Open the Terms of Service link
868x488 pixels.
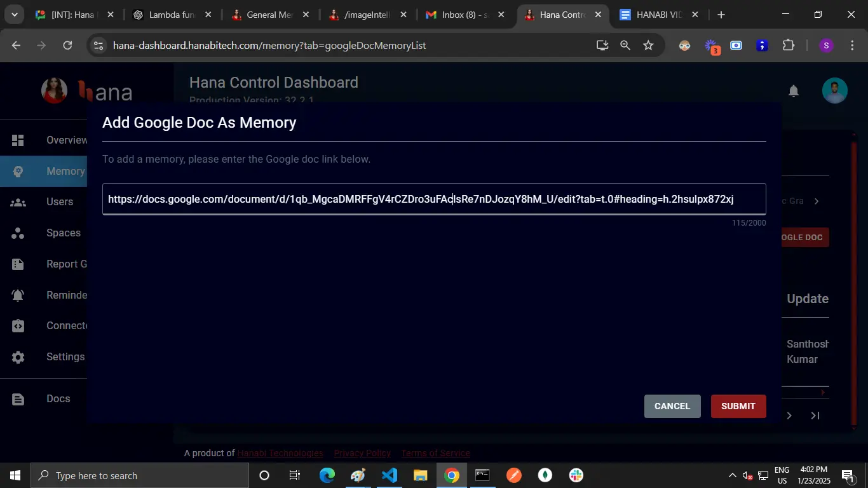point(436,453)
